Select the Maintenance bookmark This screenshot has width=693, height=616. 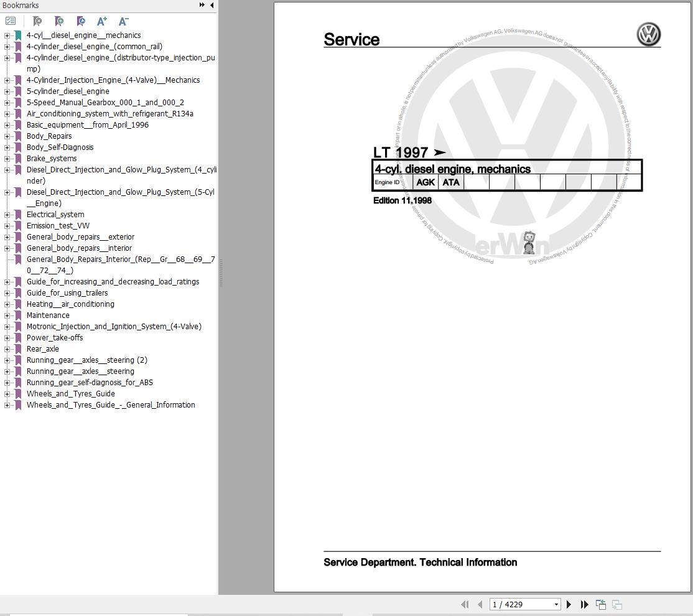tap(48, 315)
